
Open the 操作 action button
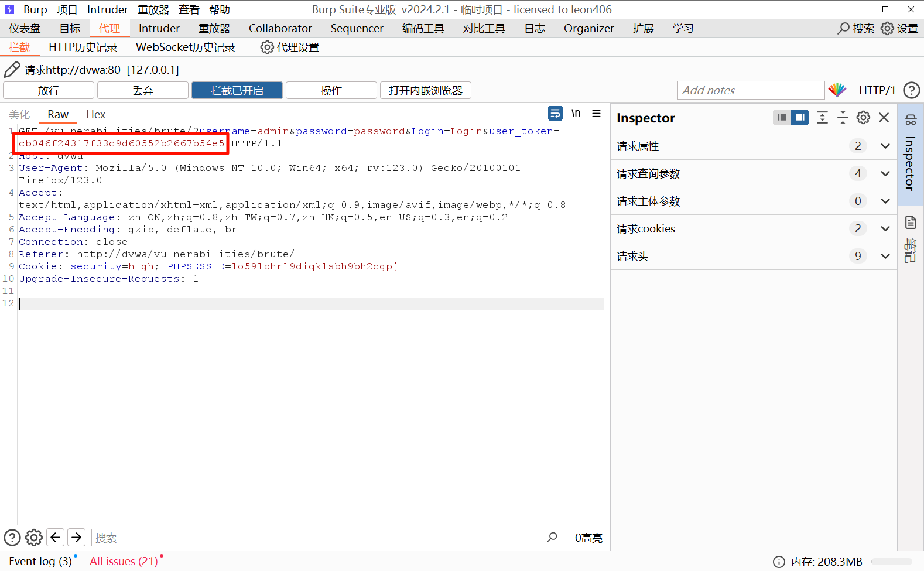pos(331,90)
